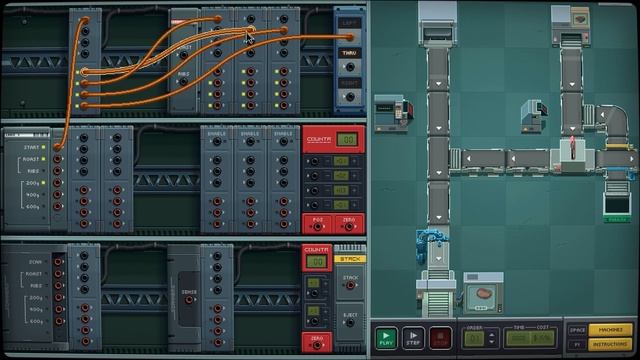
Task: Select the large COUNTR value display
Action: tap(348, 140)
